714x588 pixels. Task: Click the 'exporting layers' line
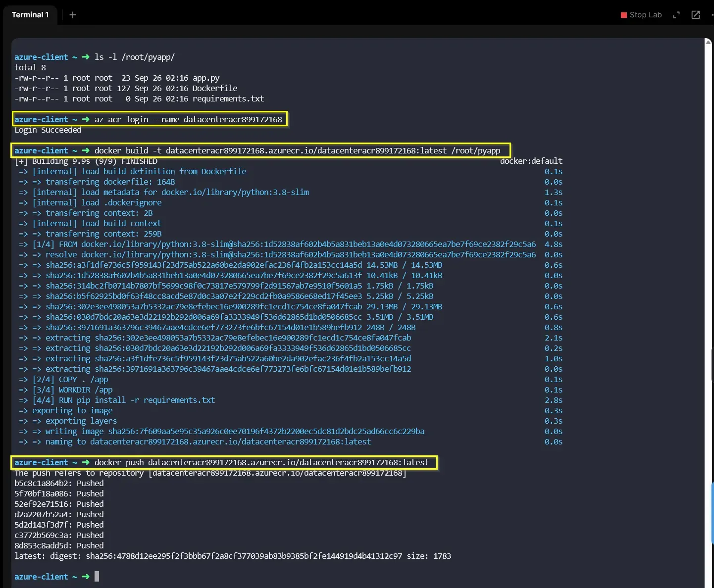(x=68, y=421)
